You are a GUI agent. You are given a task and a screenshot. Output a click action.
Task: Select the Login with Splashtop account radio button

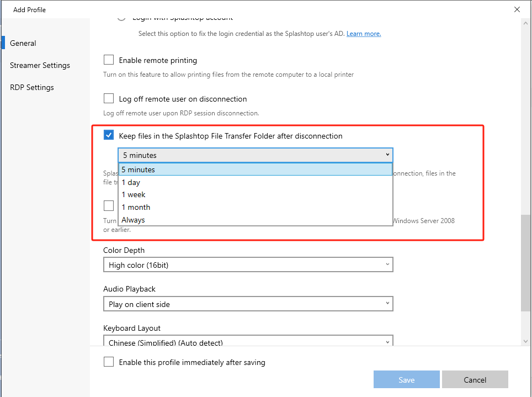point(121,18)
